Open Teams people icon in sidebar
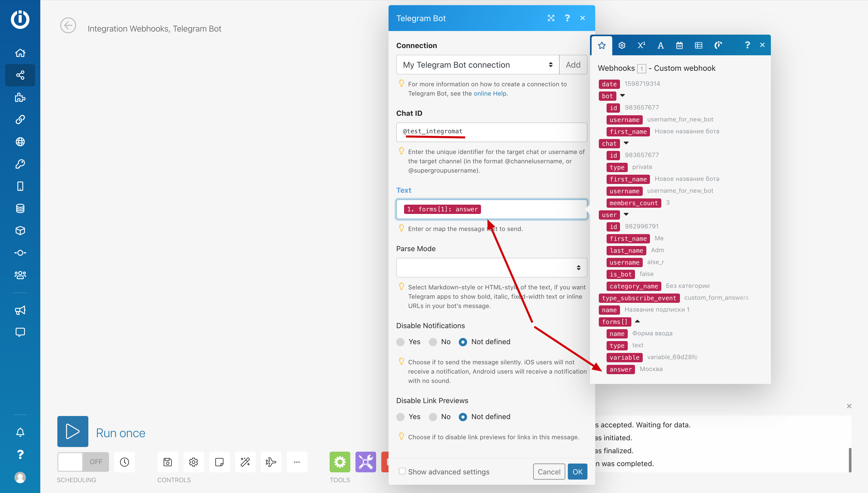Image resolution: width=868 pixels, height=493 pixels. pyautogui.click(x=20, y=275)
